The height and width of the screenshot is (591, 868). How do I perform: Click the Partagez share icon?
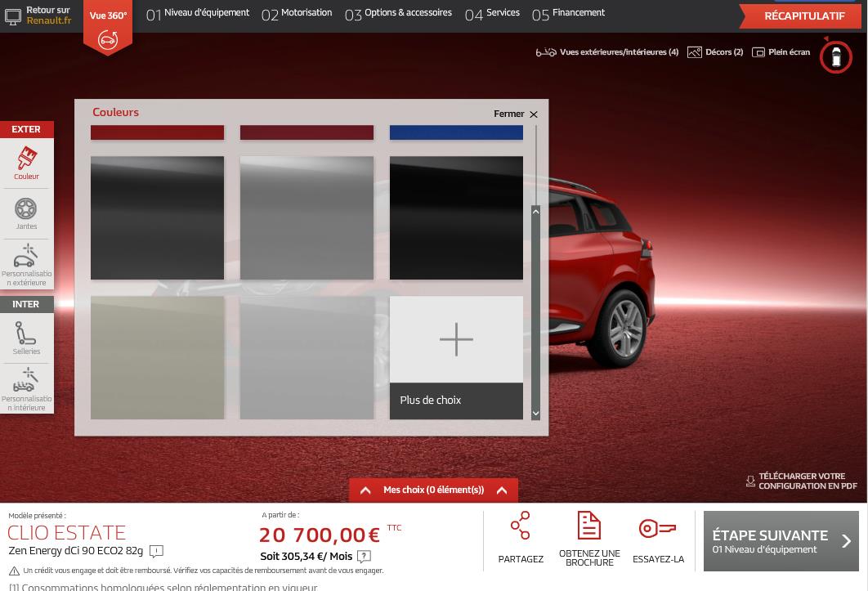click(x=521, y=525)
